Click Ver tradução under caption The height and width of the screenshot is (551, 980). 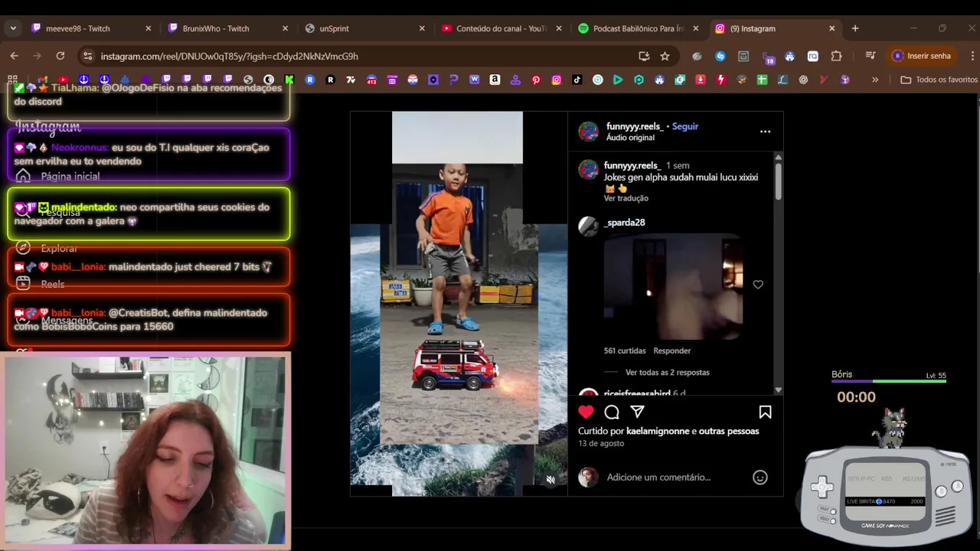(626, 198)
